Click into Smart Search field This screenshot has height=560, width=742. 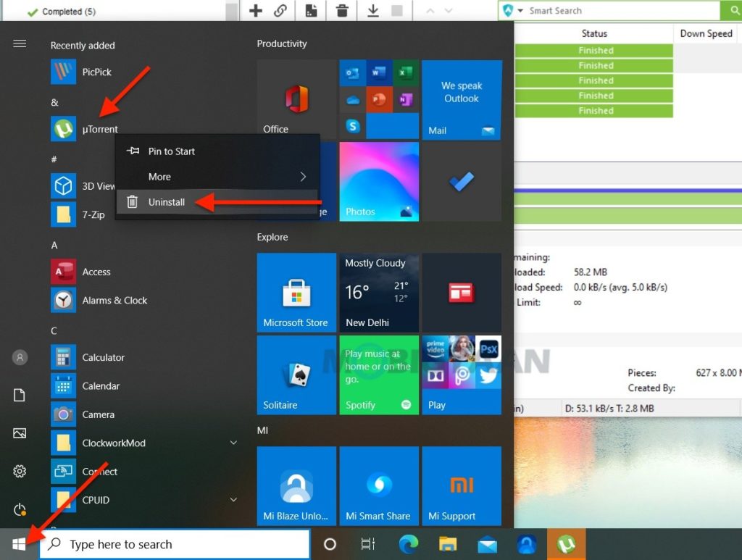click(622, 10)
